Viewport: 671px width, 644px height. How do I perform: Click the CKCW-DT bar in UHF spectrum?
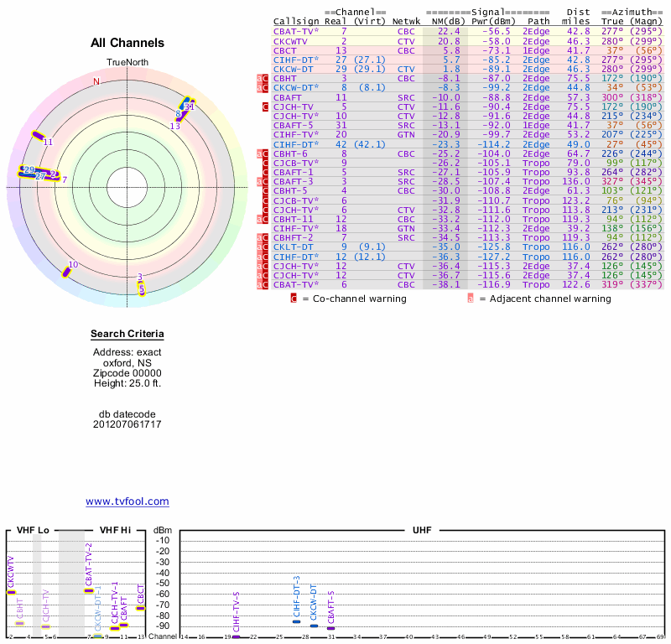coord(314,626)
